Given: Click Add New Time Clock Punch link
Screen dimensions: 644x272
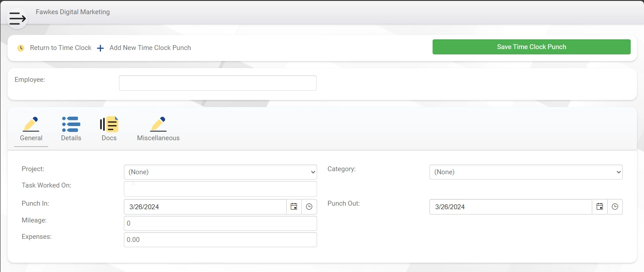Looking at the screenshot, I should [x=150, y=48].
